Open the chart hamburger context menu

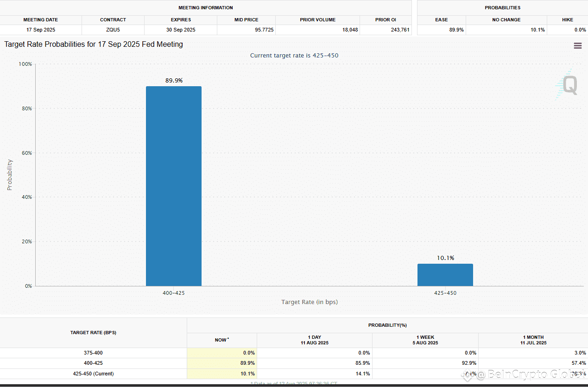(577, 45)
